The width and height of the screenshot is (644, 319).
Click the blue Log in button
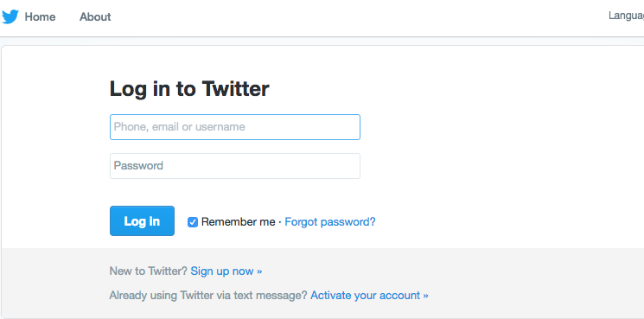point(142,220)
